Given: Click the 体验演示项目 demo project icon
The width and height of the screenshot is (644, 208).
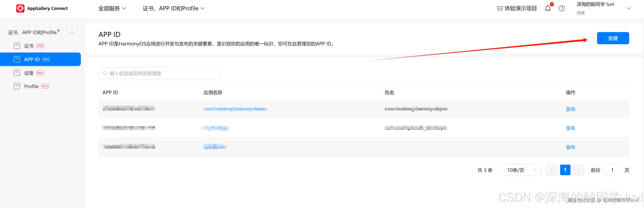Looking at the screenshot, I should pyautogui.click(x=500, y=8).
